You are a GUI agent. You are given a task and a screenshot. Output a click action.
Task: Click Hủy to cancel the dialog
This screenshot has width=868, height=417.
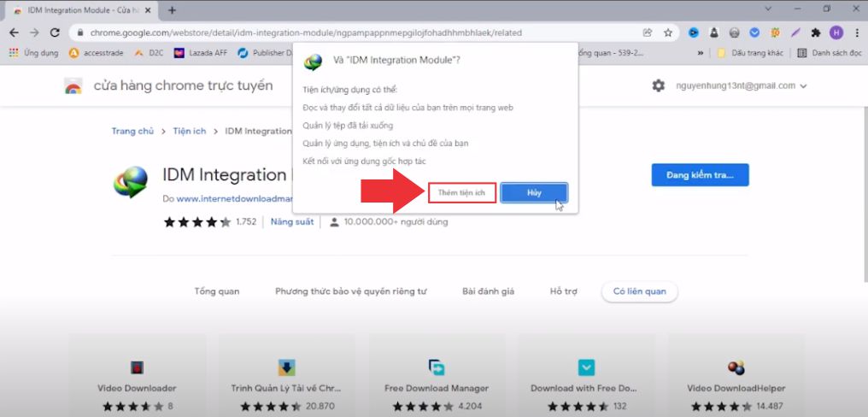[534, 193]
